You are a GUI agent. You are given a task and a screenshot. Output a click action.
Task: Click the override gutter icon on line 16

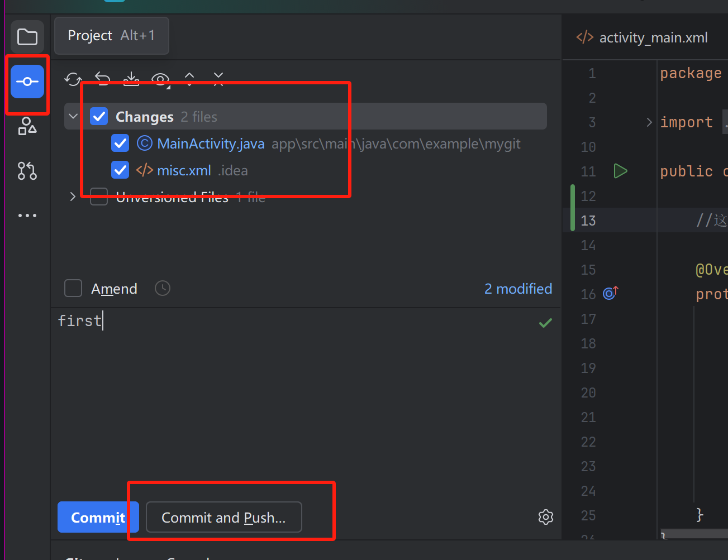pos(611,293)
